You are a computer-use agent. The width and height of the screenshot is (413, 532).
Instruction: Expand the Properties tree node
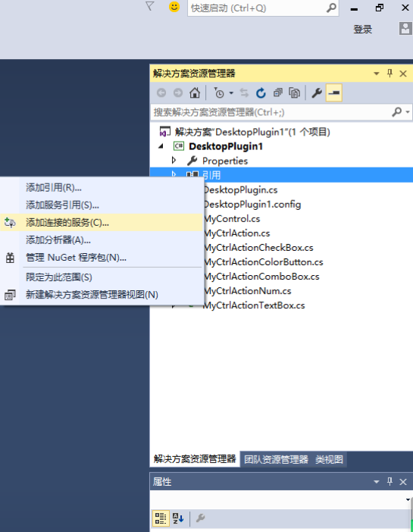coord(174,160)
